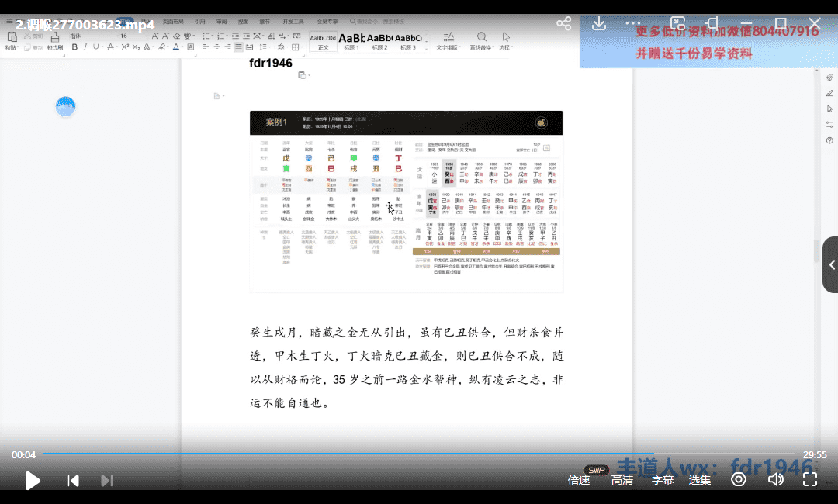
Task: Play the video
Action: point(33,481)
